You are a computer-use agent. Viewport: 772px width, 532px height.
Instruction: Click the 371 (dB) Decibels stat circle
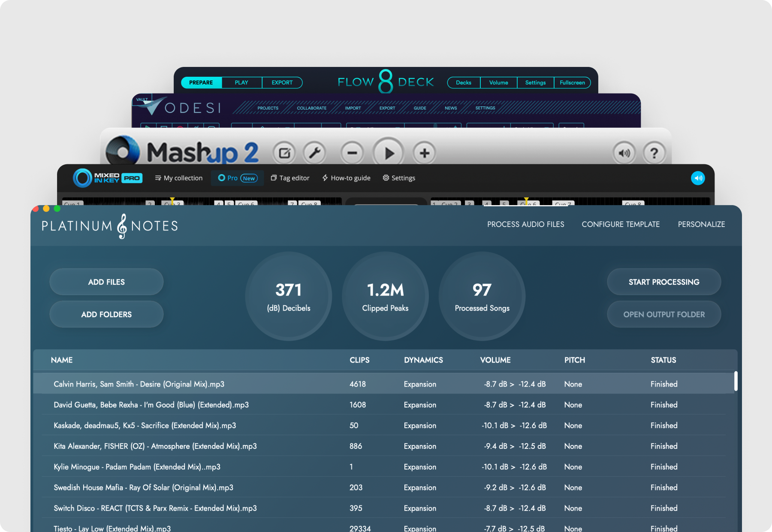(289, 296)
